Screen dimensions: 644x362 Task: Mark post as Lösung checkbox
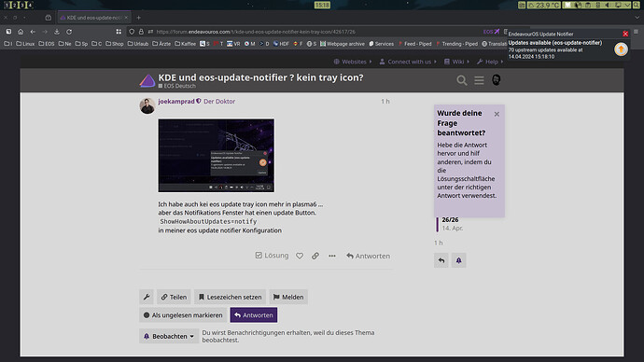tap(272, 256)
